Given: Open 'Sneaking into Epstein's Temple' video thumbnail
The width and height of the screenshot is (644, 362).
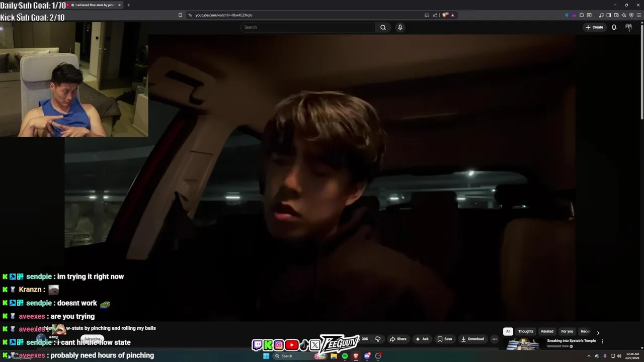Looking at the screenshot, I should pos(523,343).
